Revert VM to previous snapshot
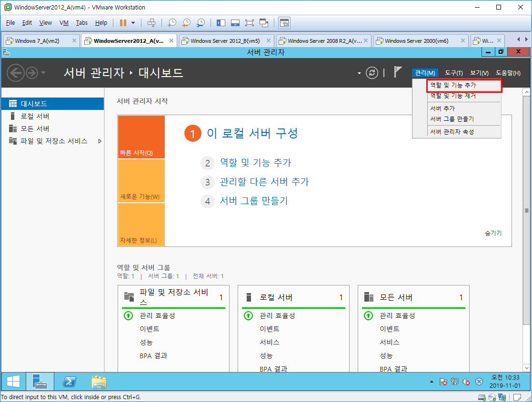The height and width of the screenshot is (402, 532). pos(186,23)
